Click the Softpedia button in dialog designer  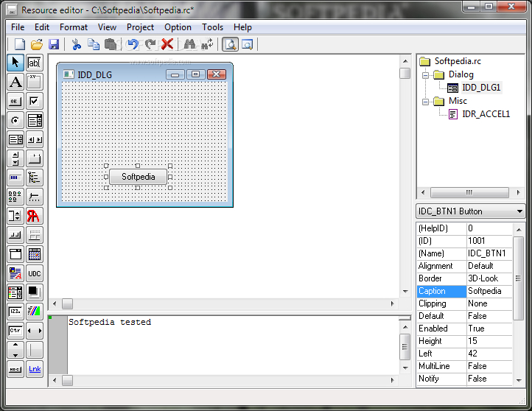point(138,177)
